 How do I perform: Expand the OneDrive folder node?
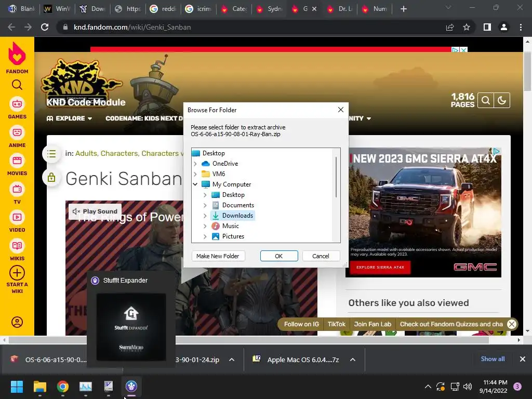pyautogui.click(x=195, y=164)
